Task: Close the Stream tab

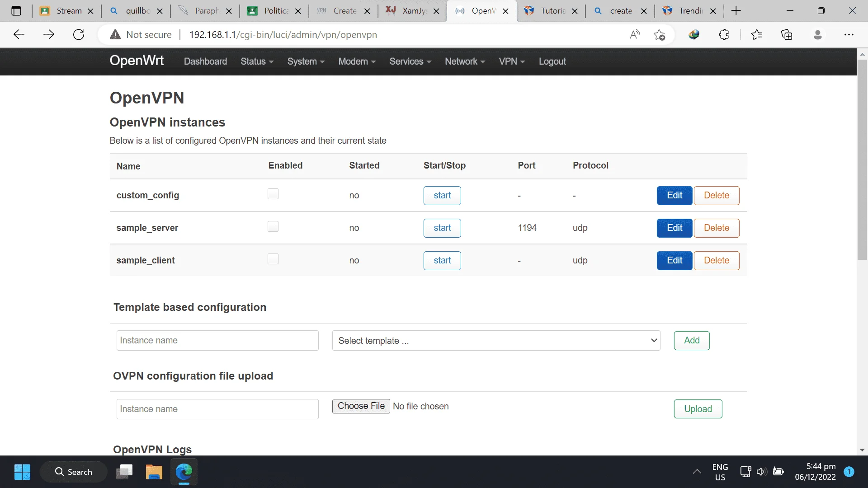Action: [90, 11]
